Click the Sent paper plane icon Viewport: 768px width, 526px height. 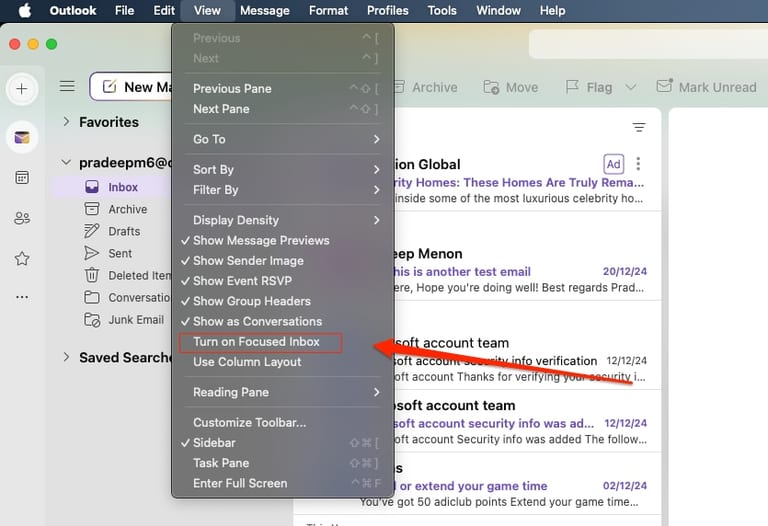click(92, 253)
